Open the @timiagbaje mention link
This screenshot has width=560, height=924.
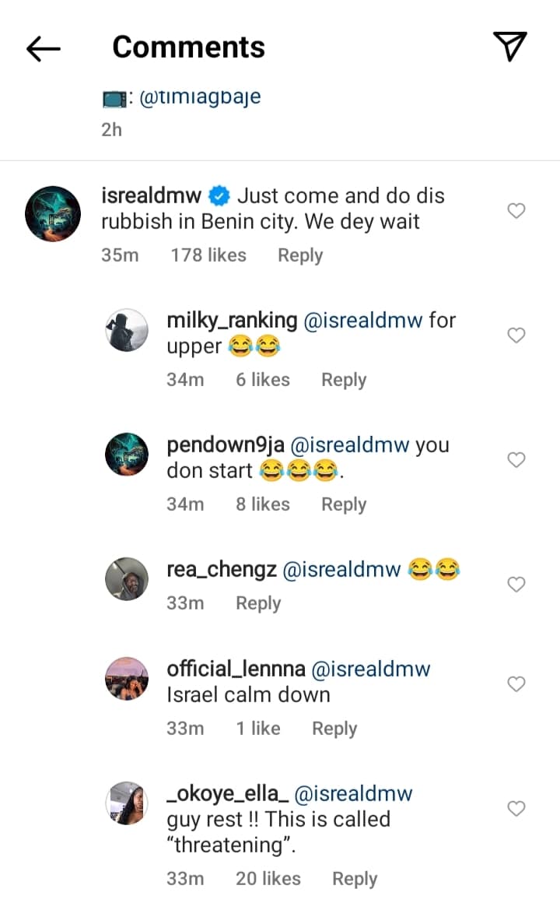(x=200, y=97)
